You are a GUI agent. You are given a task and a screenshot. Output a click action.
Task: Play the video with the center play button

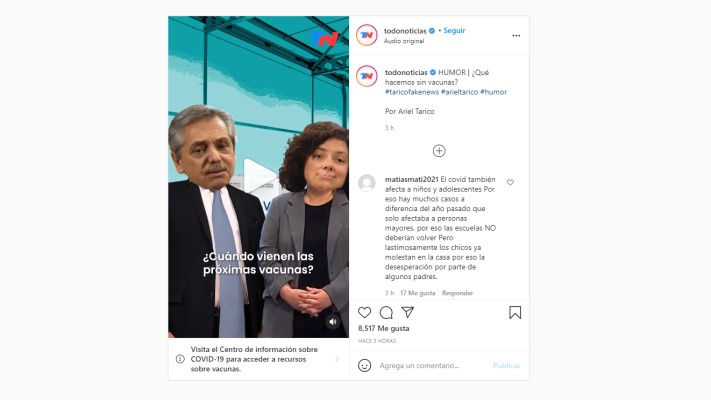(259, 176)
